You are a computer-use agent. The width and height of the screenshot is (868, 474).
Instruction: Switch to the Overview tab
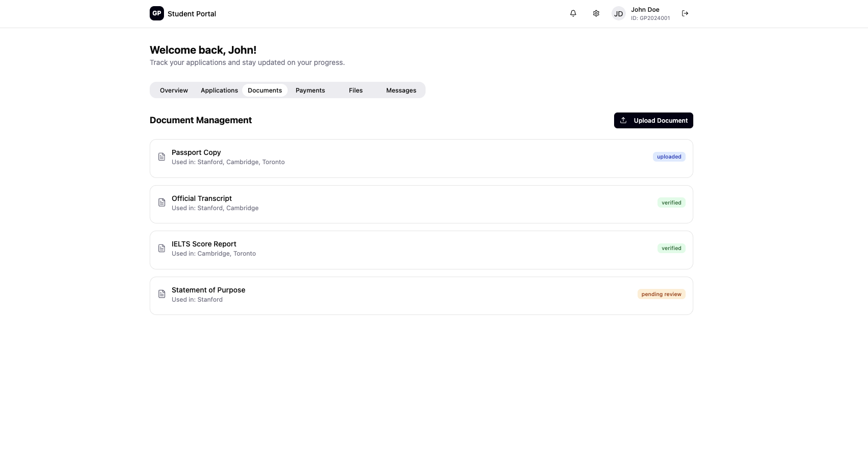tap(174, 91)
